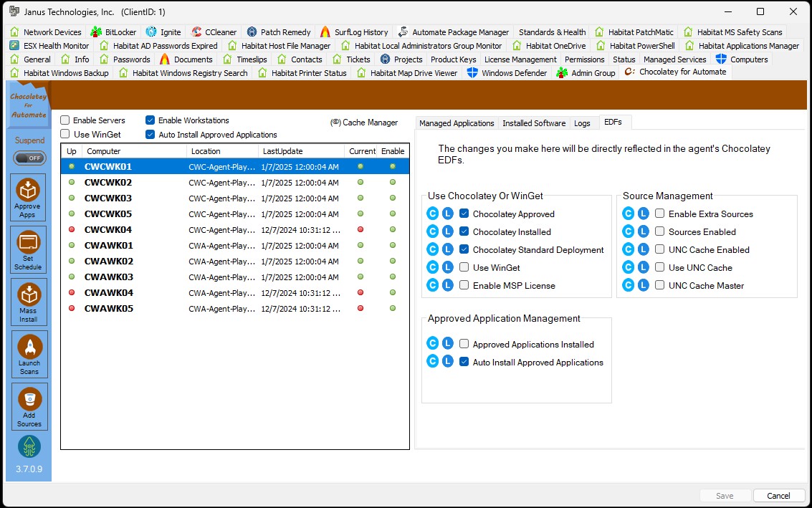Open the Add Sources tool
This screenshot has height=508, width=812.
point(29,406)
